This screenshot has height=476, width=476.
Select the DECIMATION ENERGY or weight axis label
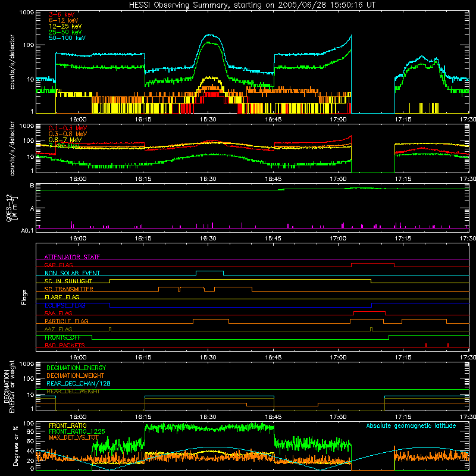[9, 387]
